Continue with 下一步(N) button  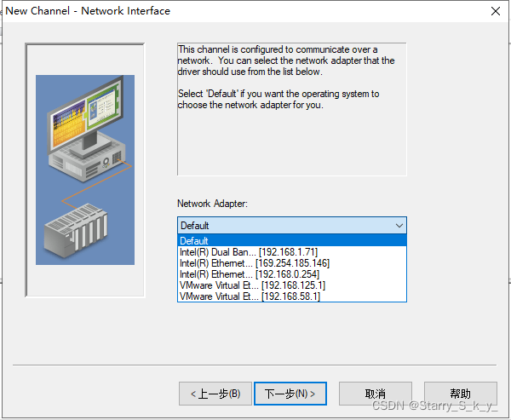290,394
